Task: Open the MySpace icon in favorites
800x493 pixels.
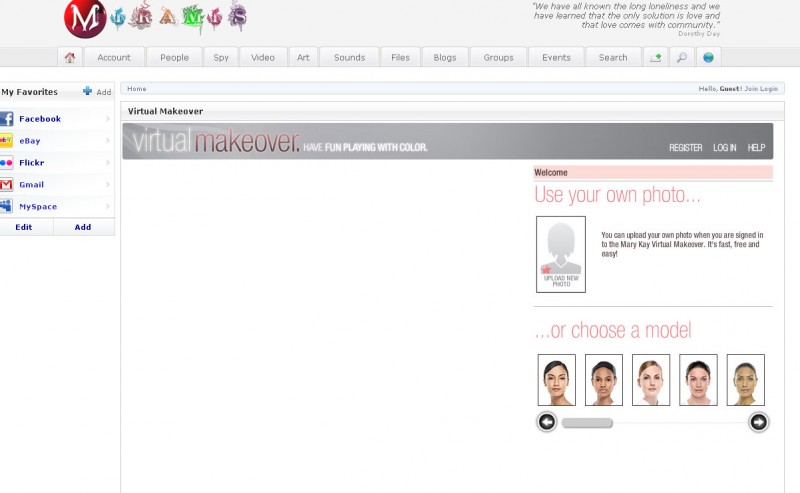Action: click(6, 206)
